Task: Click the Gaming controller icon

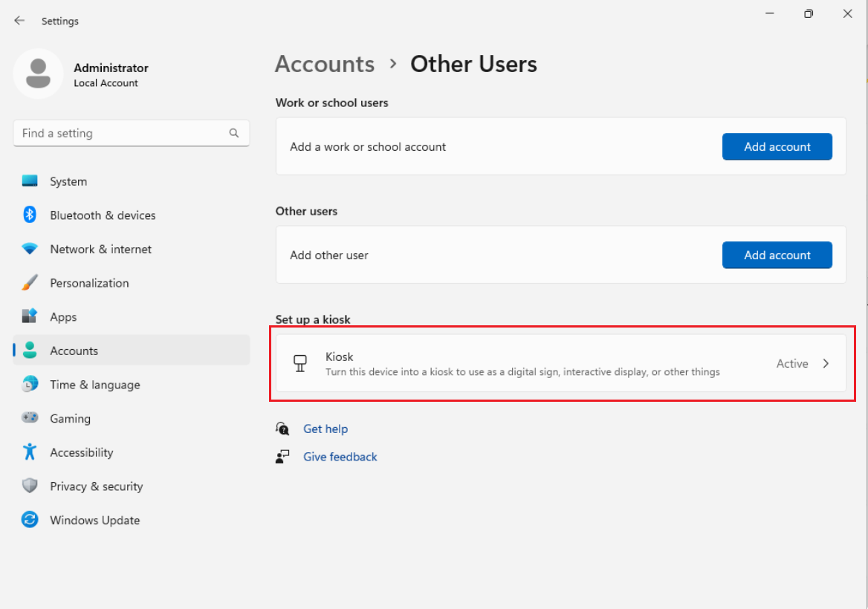Action: point(30,417)
